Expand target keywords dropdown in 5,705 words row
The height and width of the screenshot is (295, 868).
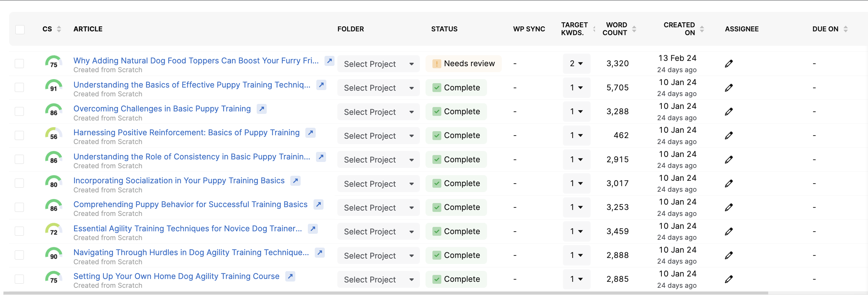point(576,87)
